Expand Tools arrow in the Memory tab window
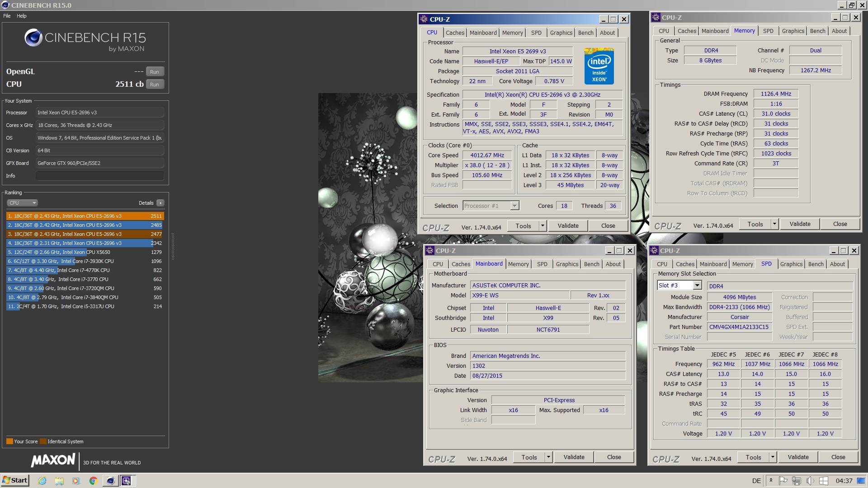 pyautogui.click(x=774, y=224)
